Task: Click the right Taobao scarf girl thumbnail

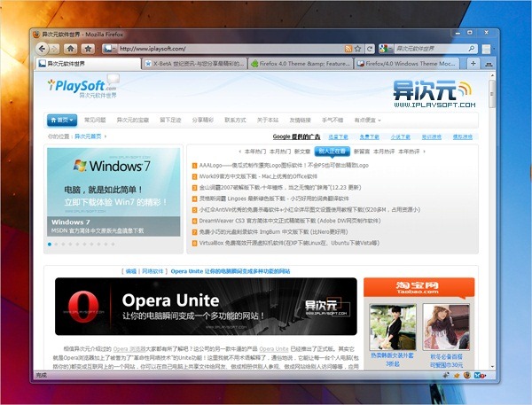Action: pos(446,327)
